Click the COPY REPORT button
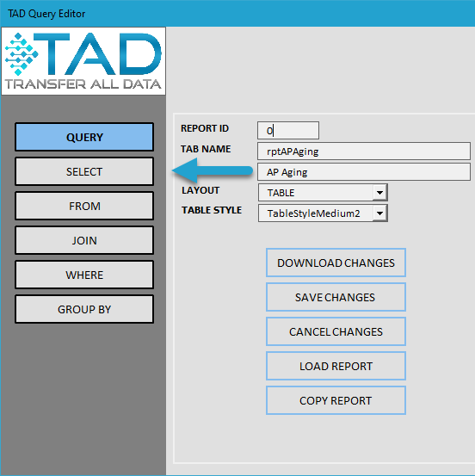The image size is (475, 476). pyautogui.click(x=336, y=400)
